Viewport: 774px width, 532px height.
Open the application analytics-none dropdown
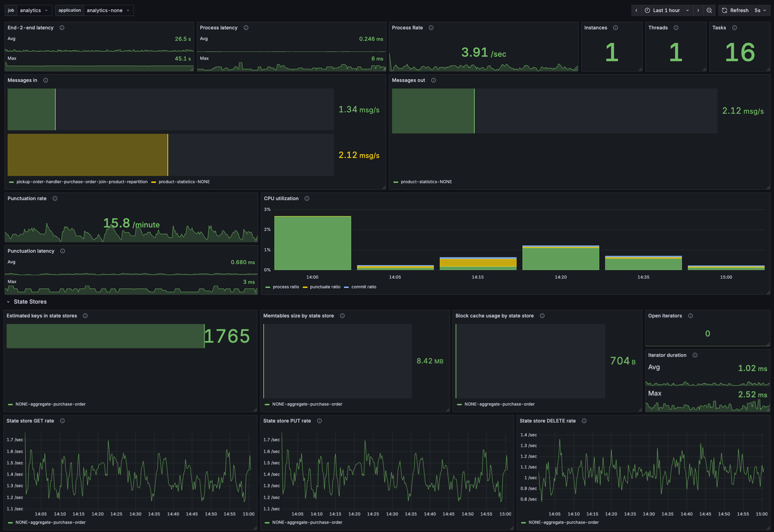tap(108, 10)
